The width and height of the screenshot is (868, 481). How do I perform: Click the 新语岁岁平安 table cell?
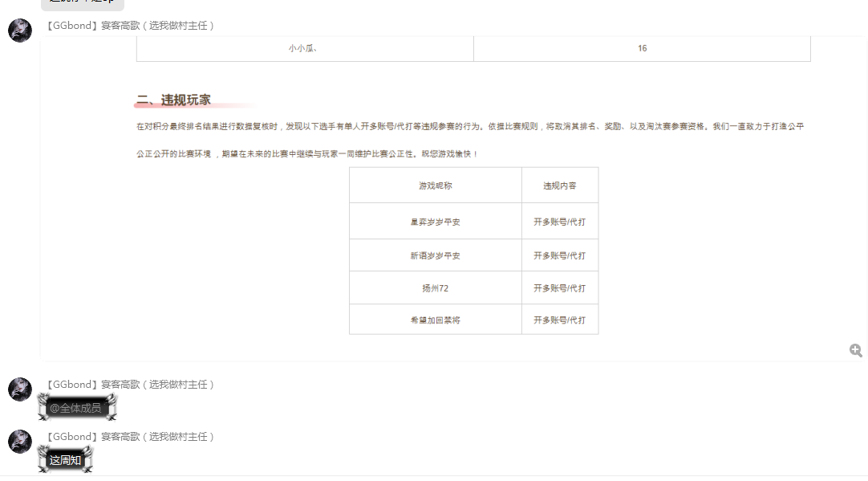pyautogui.click(x=436, y=255)
